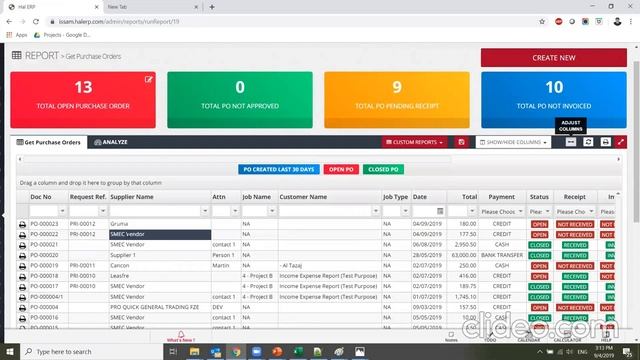Screen dimensions: 640x360
Task: Print row PO-000004/1 via printer icon
Action: tap(22, 298)
